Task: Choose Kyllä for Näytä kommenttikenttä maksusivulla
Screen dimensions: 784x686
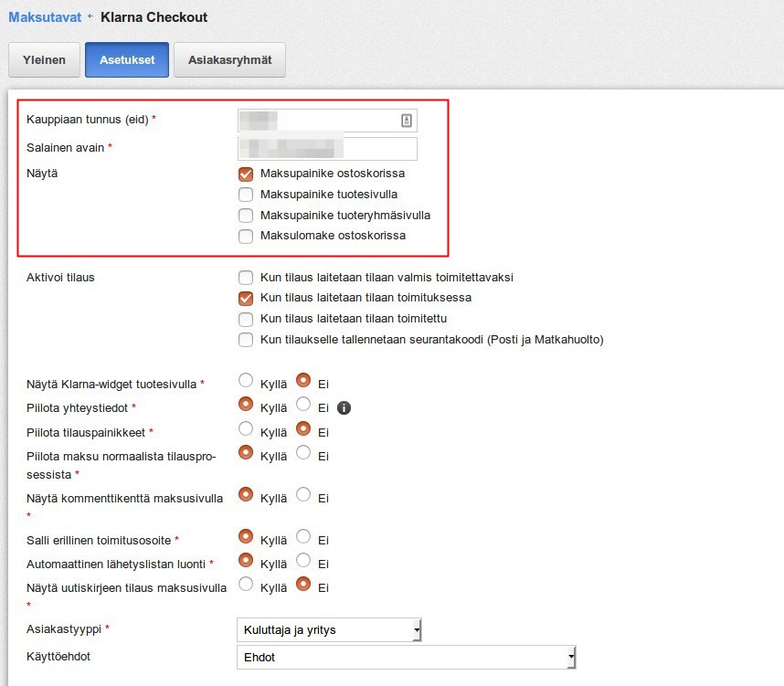Action: [246, 494]
